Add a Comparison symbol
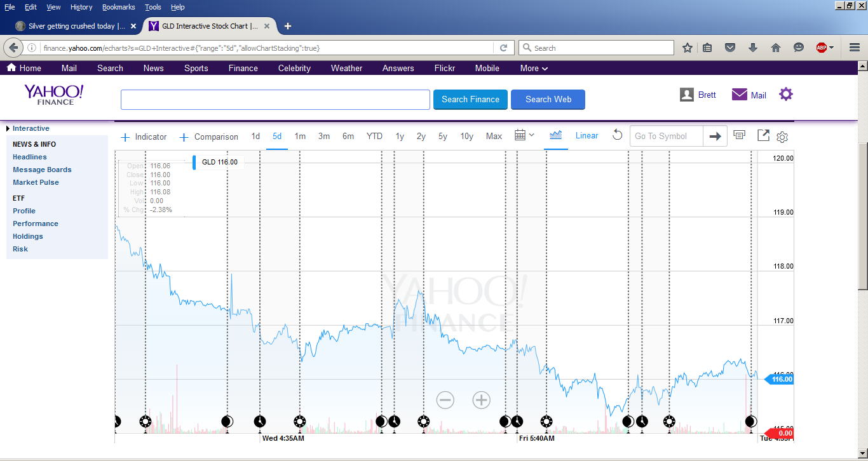The width and height of the screenshot is (868, 461). coord(208,137)
